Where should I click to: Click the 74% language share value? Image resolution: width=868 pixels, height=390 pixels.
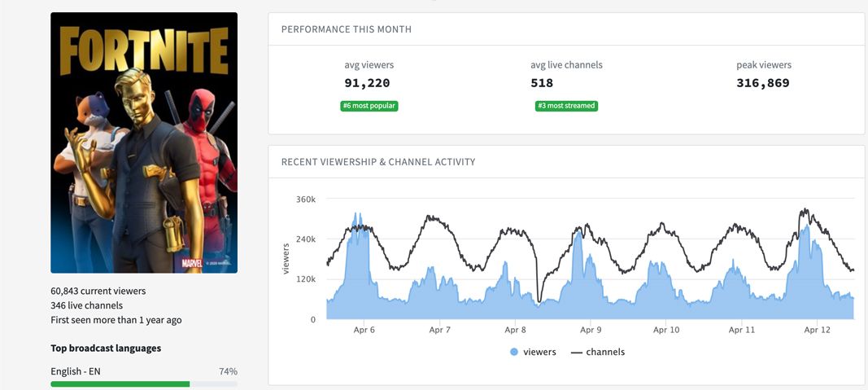[228, 371]
